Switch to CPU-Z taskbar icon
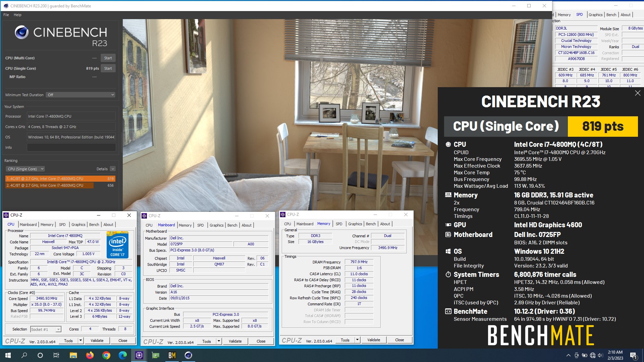Viewport: 644px width, 362px height. point(139,355)
